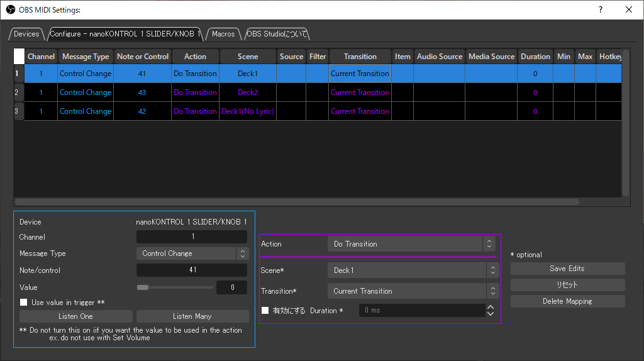This screenshot has width=644, height=361.
Task: Click Current Transition cell in Deck2 row
Action: (x=360, y=92)
